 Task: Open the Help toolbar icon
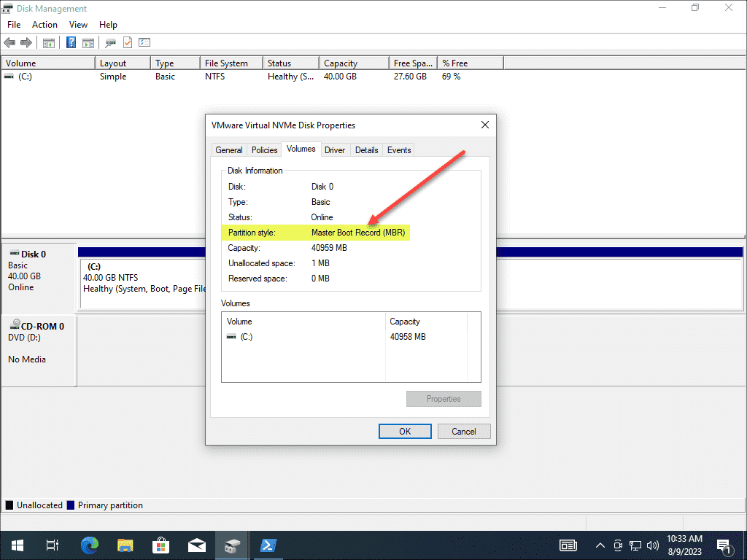[71, 43]
